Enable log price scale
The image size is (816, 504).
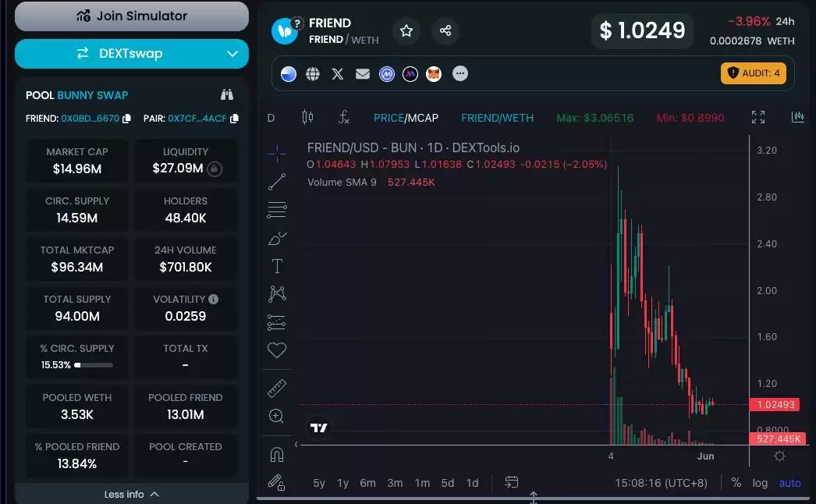[x=760, y=483]
